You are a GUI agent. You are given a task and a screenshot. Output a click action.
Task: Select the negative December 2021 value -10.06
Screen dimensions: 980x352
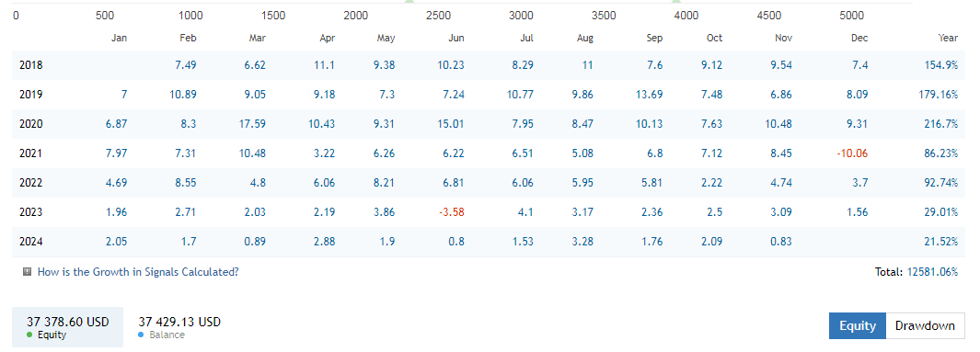point(852,153)
